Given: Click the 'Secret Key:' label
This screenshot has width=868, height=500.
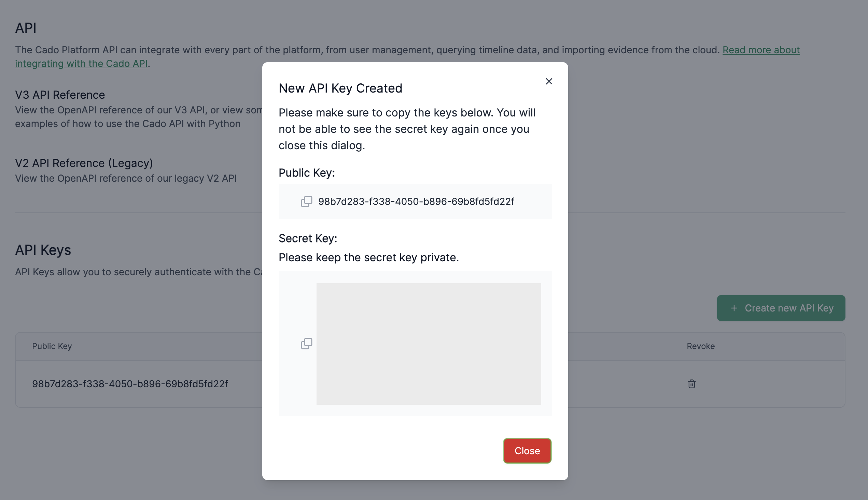Looking at the screenshot, I should point(308,238).
